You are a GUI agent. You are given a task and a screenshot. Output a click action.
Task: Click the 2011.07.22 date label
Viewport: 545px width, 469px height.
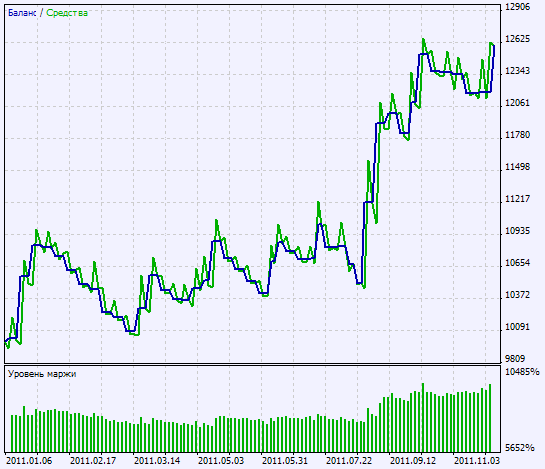(349, 461)
